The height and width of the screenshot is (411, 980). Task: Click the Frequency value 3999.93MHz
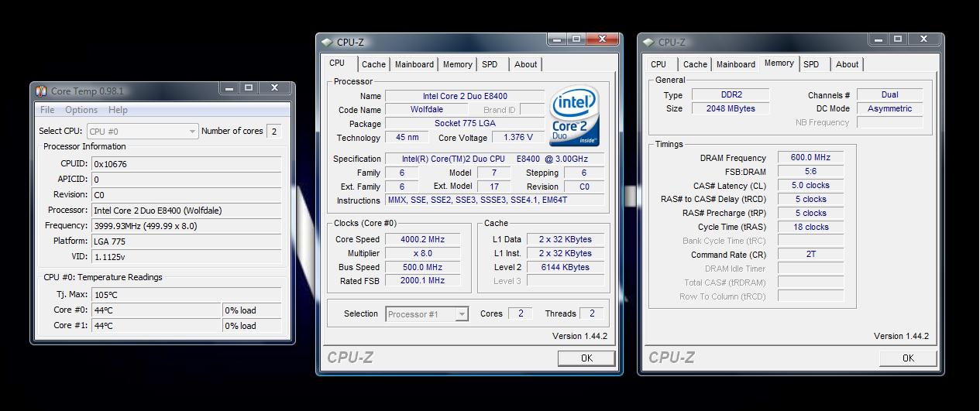(186, 226)
